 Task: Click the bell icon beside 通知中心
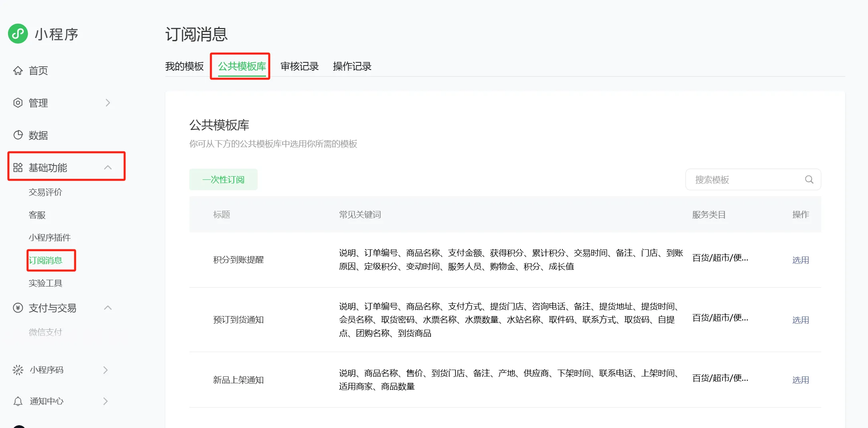point(18,401)
